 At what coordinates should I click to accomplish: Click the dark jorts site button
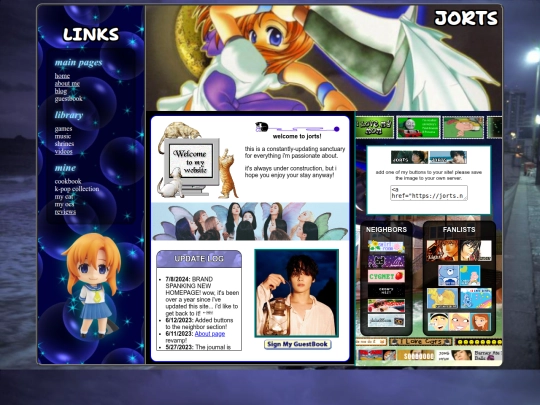pos(409,157)
